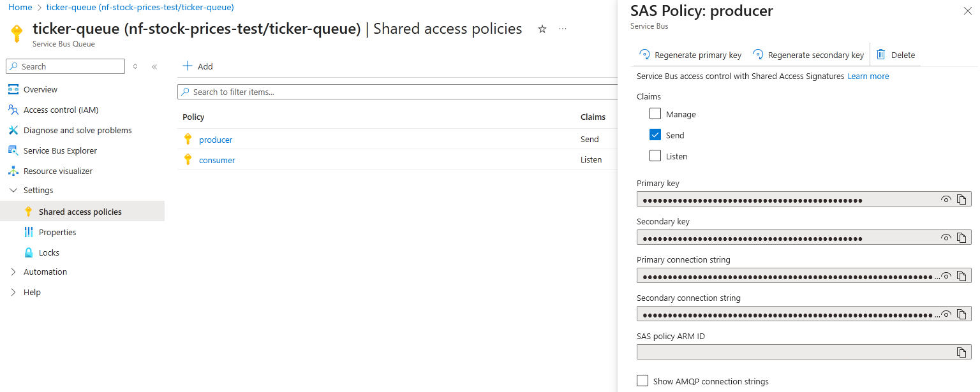The height and width of the screenshot is (392, 980).
Task: Reveal the primary key with eye icon
Action: click(946, 200)
